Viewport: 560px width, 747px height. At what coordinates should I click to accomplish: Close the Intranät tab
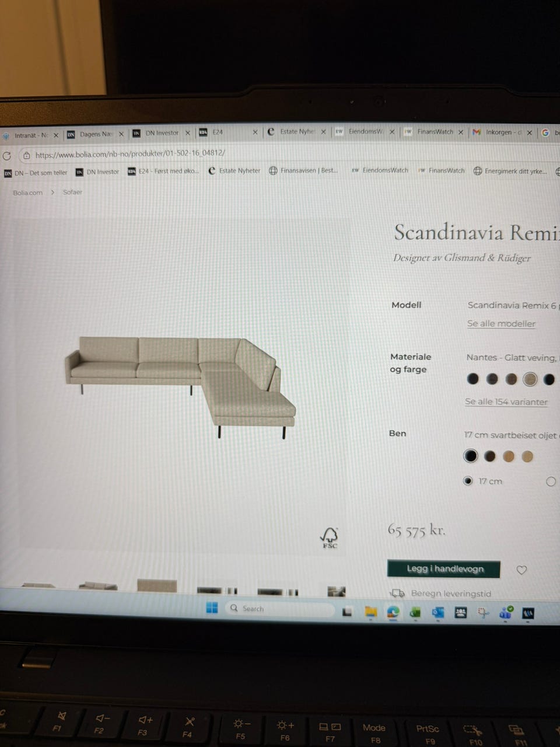56,135
